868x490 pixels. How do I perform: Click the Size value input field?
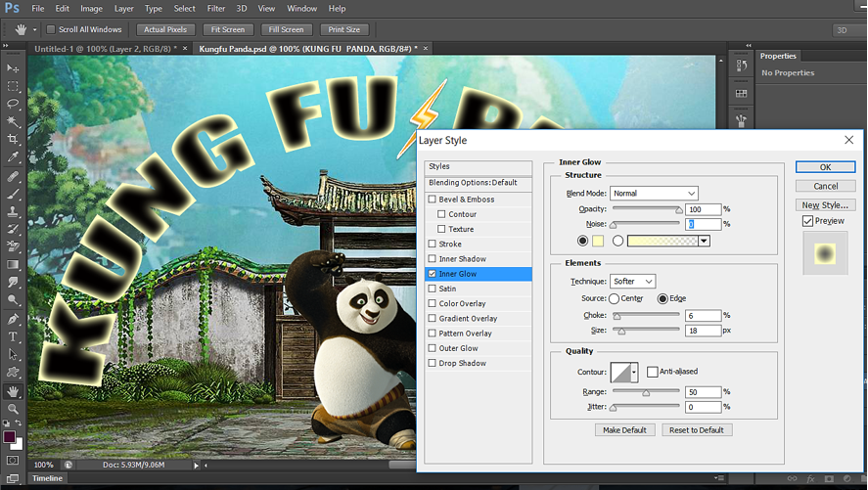tap(703, 331)
